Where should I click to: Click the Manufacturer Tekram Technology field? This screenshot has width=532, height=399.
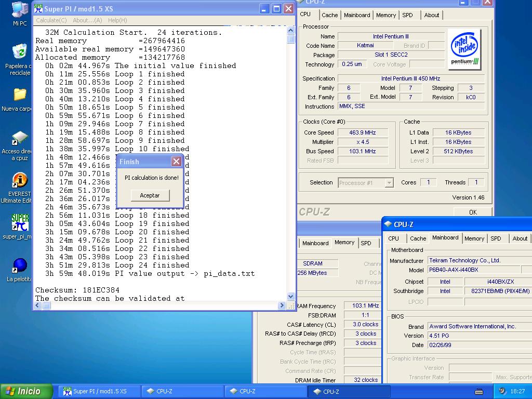point(479,261)
